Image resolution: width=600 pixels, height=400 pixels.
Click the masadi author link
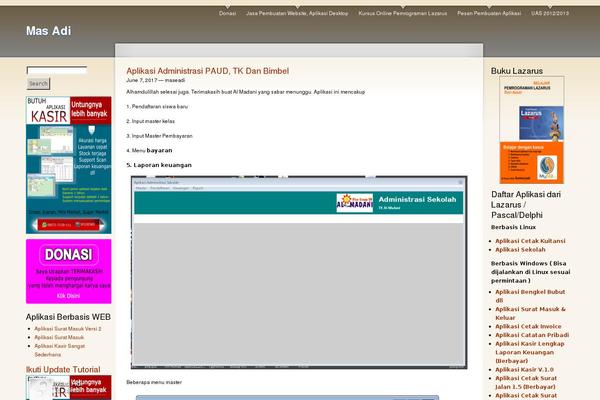[175, 80]
